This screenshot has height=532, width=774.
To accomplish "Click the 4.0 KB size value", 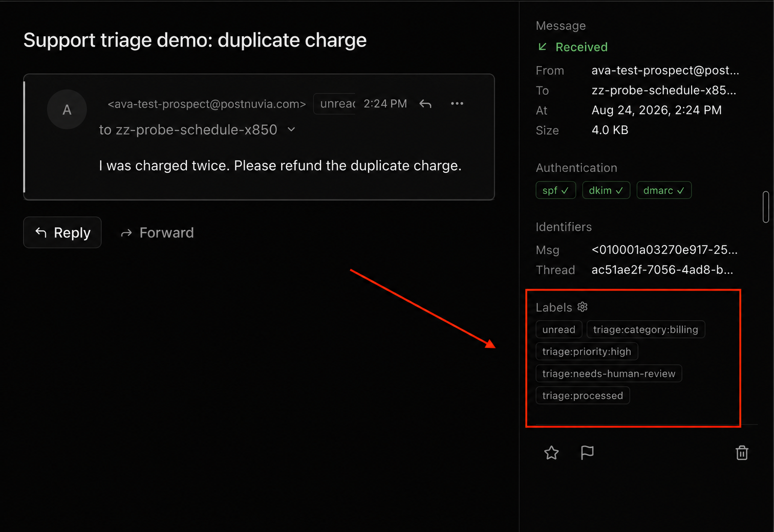I will pyautogui.click(x=610, y=130).
